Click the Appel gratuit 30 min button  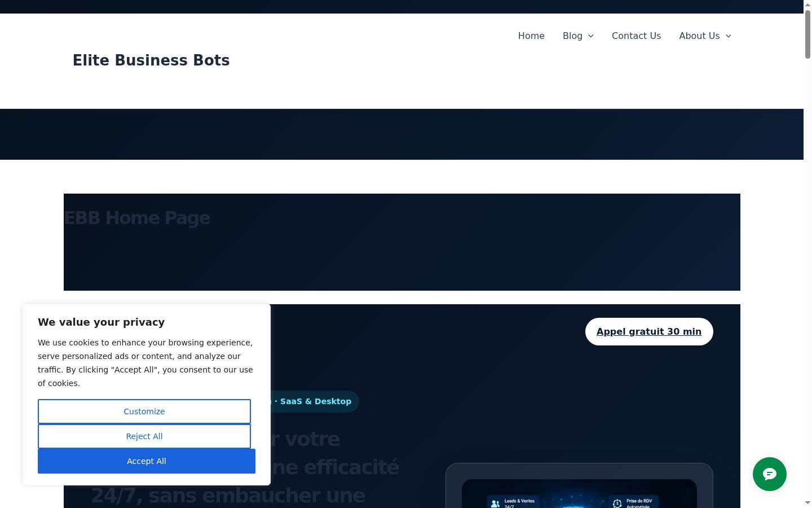tap(649, 331)
